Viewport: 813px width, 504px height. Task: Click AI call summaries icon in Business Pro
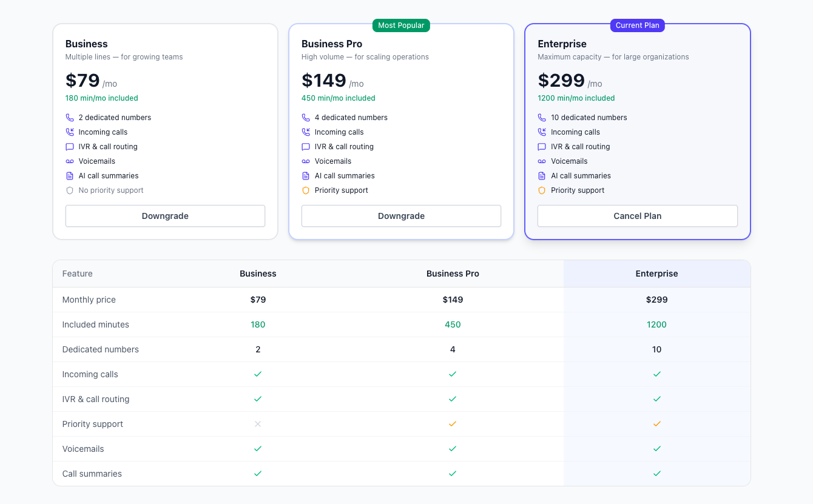click(306, 176)
